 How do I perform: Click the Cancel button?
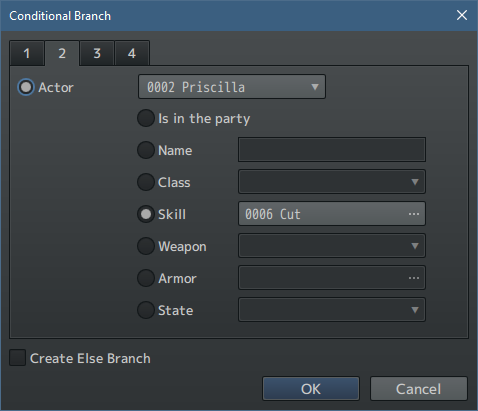click(419, 389)
